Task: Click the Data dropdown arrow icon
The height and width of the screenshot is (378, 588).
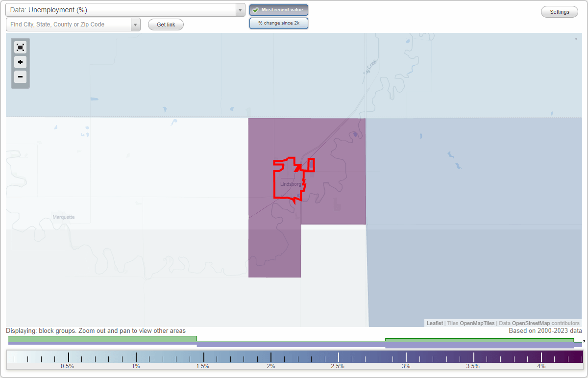Action: [240, 9]
